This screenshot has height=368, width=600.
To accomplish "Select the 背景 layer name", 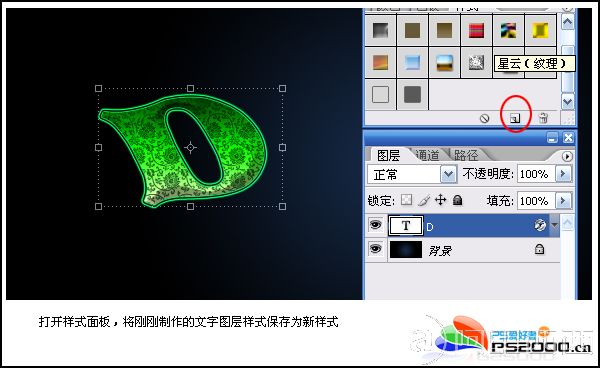I will coord(440,251).
